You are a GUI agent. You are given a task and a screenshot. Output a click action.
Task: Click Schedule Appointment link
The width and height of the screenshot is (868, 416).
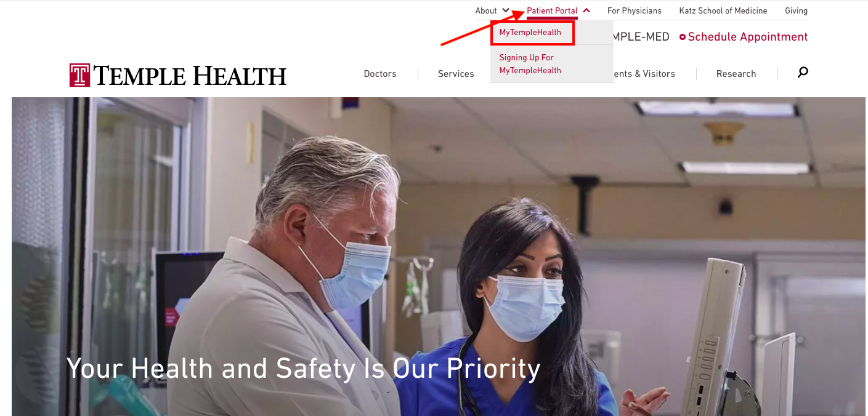click(747, 37)
